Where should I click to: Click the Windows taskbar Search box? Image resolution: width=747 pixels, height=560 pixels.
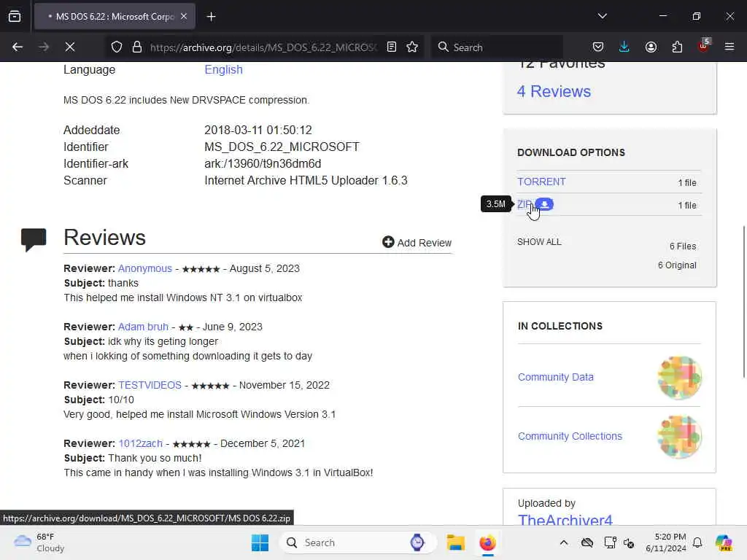click(357, 542)
